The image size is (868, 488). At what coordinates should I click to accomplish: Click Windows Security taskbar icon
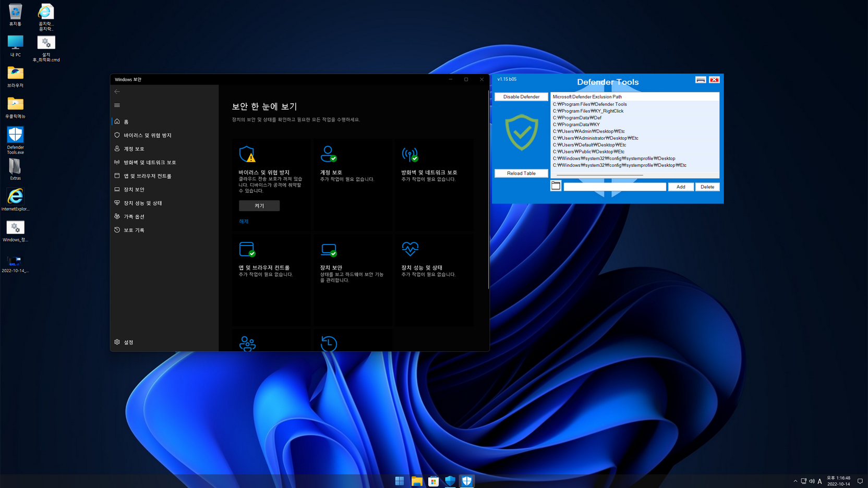(450, 481)
